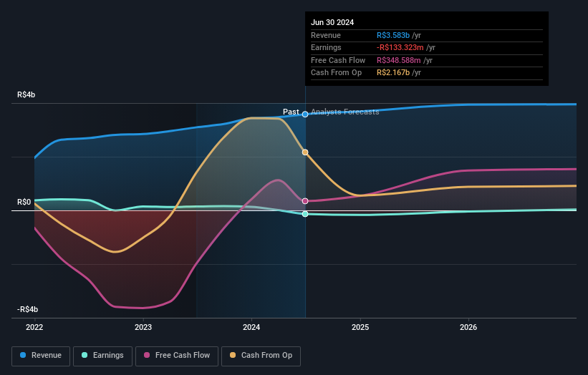Click the R$3.583b revenue value
Image resolution: width=588 pixels, height=375 pixels.
393,35
